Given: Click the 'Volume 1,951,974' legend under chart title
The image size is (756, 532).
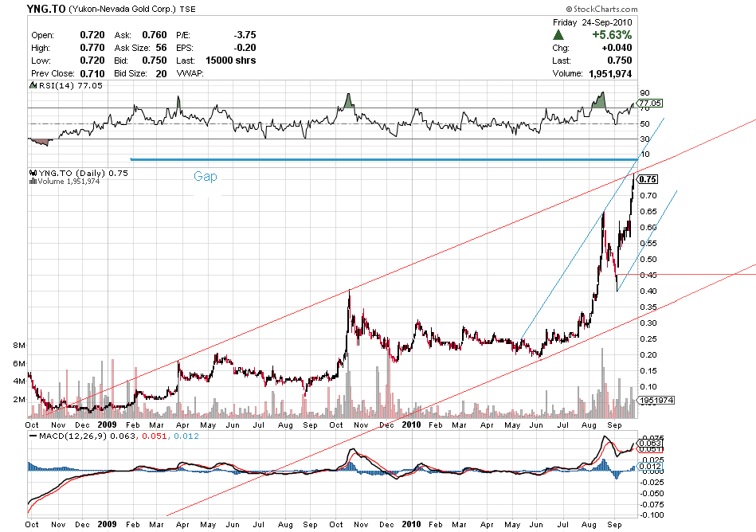Looking at the screenshot, I should [65, 182].
